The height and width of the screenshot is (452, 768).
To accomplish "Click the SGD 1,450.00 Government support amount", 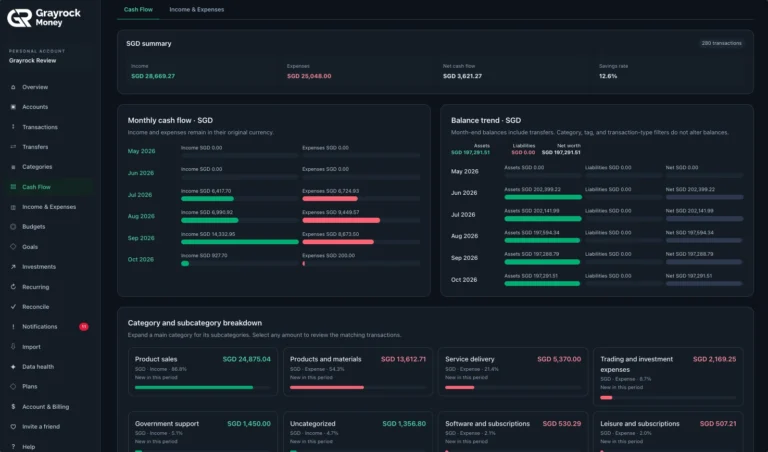I will coord(249,424).
